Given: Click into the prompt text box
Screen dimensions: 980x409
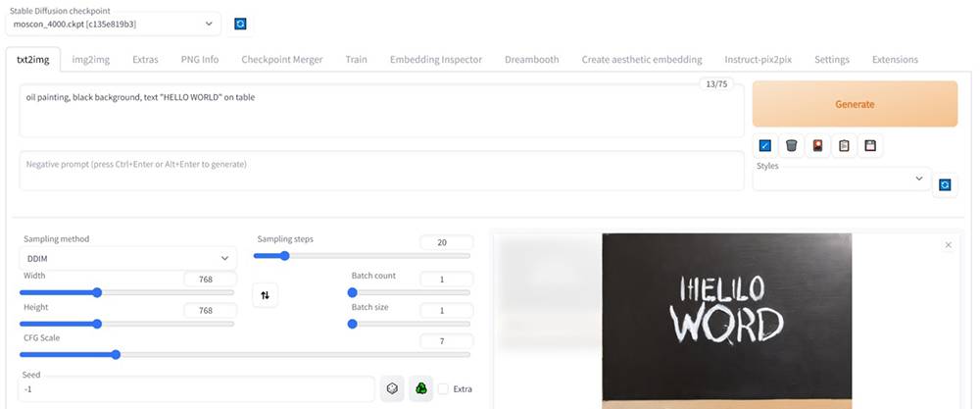Looking at the screenshot, I should pyautogui.click(x=381, y=111).
